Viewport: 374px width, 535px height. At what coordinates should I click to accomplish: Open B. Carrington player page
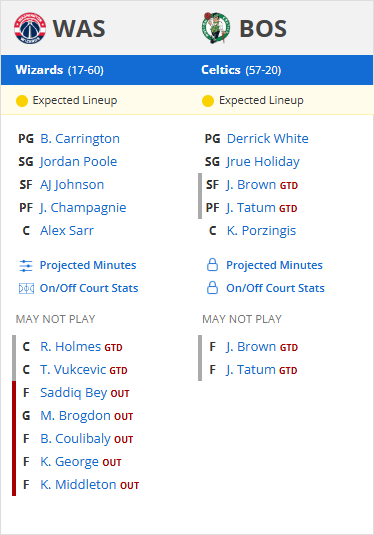(x=80, y=139)
